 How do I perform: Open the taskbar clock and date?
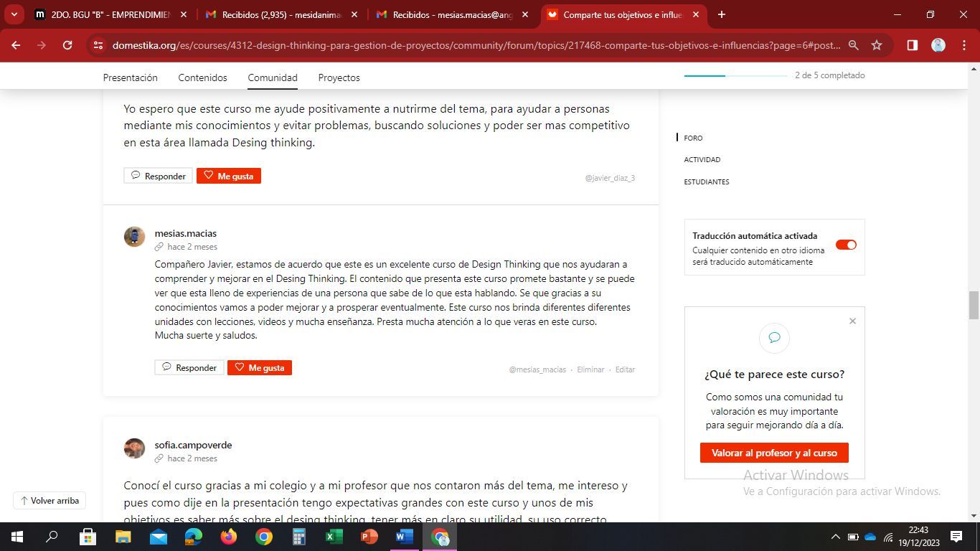click(918, 537)
